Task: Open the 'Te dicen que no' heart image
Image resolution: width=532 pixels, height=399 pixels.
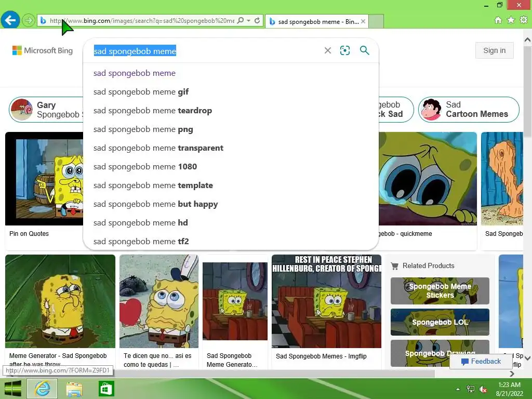Action: [x=159, y=301]
